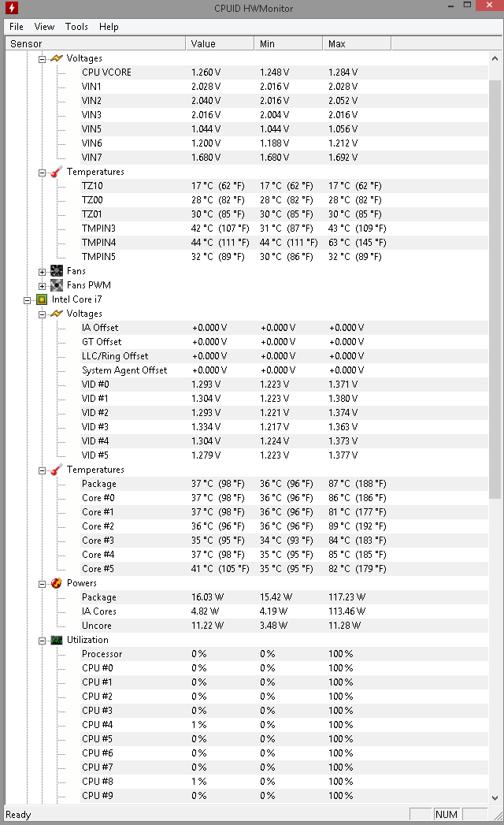Click the Utilization graph icon
The width and height of the screenshot is (504, 825).
coord(56,640)
